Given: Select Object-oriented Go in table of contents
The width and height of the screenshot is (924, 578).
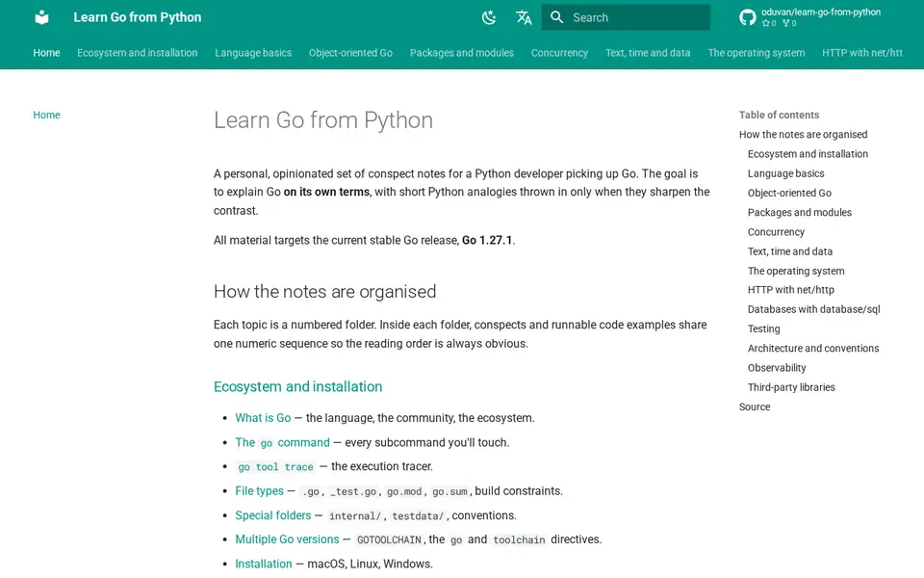Looking at the screenshot, I should (789, 193).
